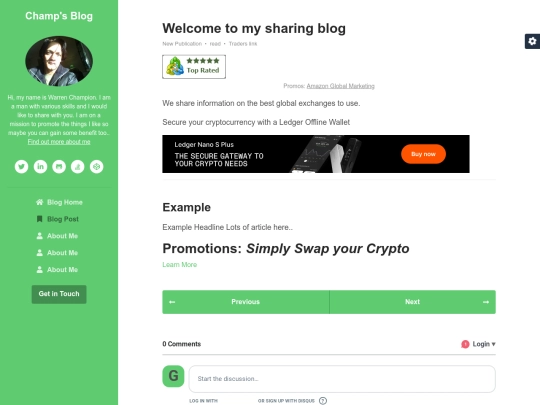This screenshot has height=405, width=540.
Task: Focus the Start the discussion field
Action: 342,379
